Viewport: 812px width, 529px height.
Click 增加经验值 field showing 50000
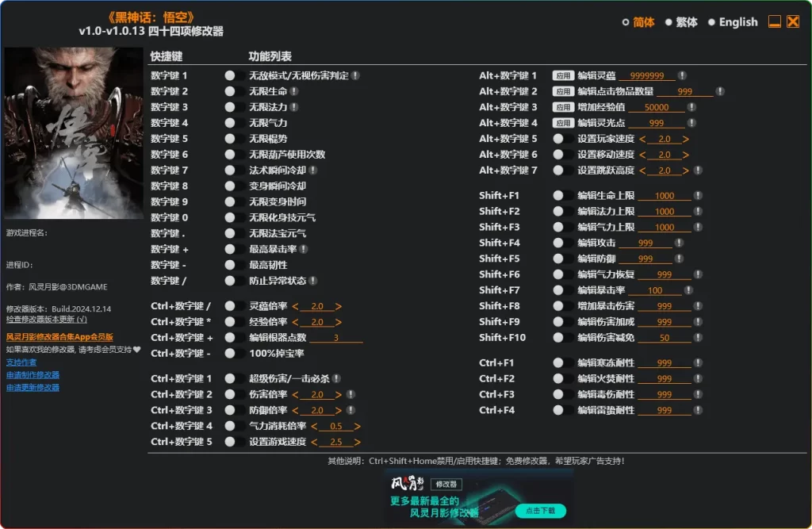(x=656, y=107)
